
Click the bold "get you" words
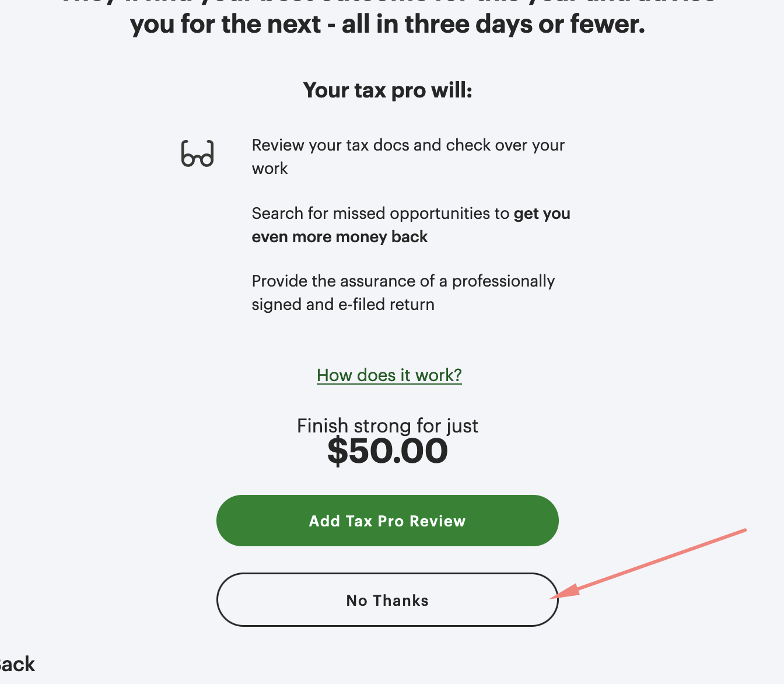click(542, 214)
